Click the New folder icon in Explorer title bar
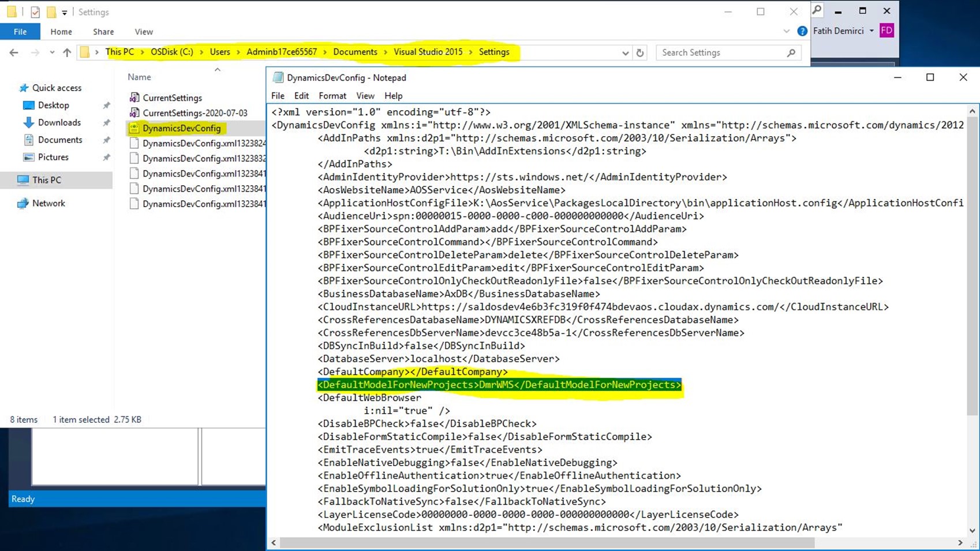Image resolution: width=980 pixels, height=551 pixels. 51,12
